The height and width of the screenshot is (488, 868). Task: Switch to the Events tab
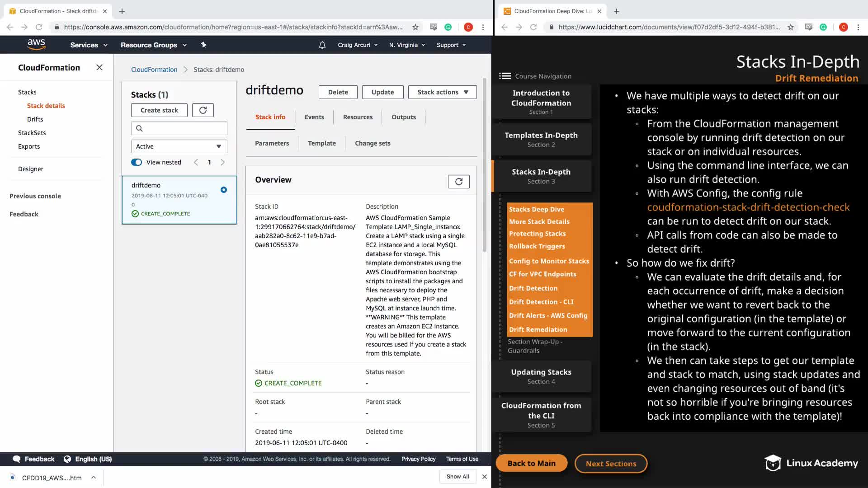[x=314, y=117]
